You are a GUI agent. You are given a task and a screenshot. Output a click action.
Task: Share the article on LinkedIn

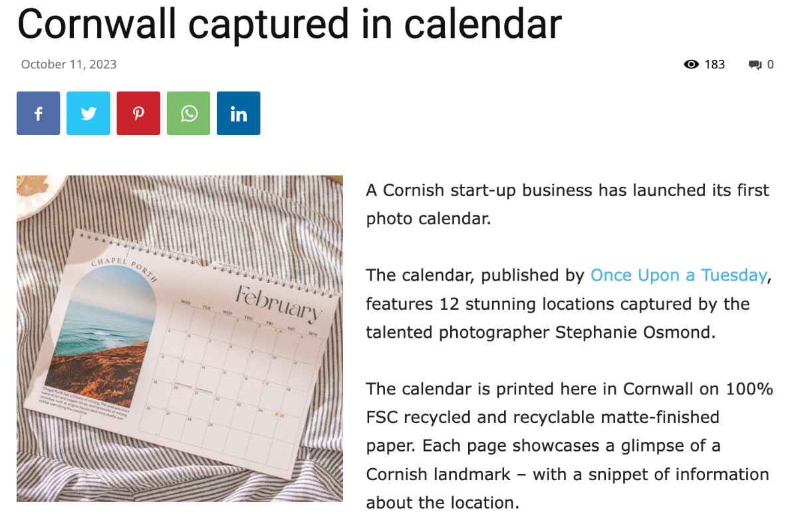(238, 113)
